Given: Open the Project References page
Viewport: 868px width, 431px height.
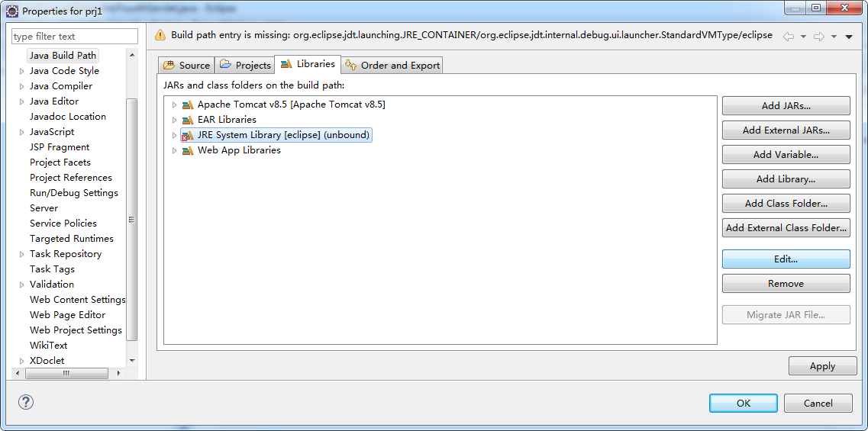Looking at the screenshot, I should tap(71, 178).
